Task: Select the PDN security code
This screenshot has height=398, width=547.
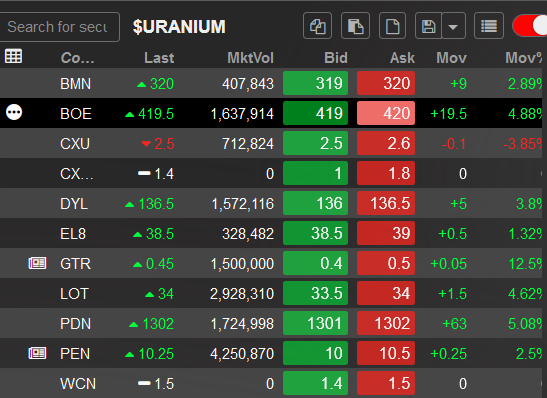Action: point(76,324)
